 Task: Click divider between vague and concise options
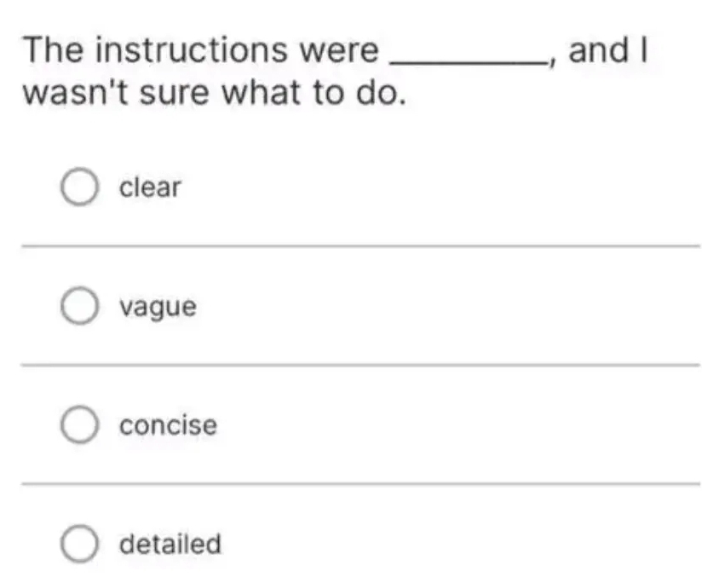[x=360, y=365]
